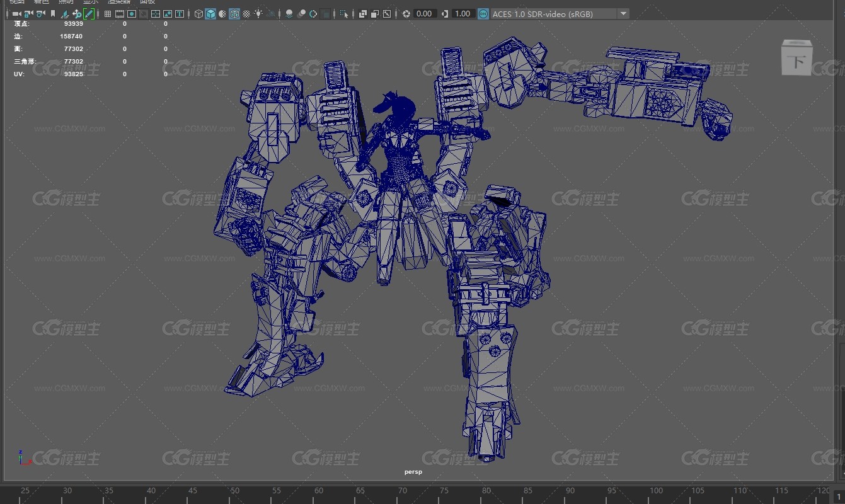Screen dimensions: 845x504
Task: Toggle the Gate Mask icon
Action: pos(144,14)
